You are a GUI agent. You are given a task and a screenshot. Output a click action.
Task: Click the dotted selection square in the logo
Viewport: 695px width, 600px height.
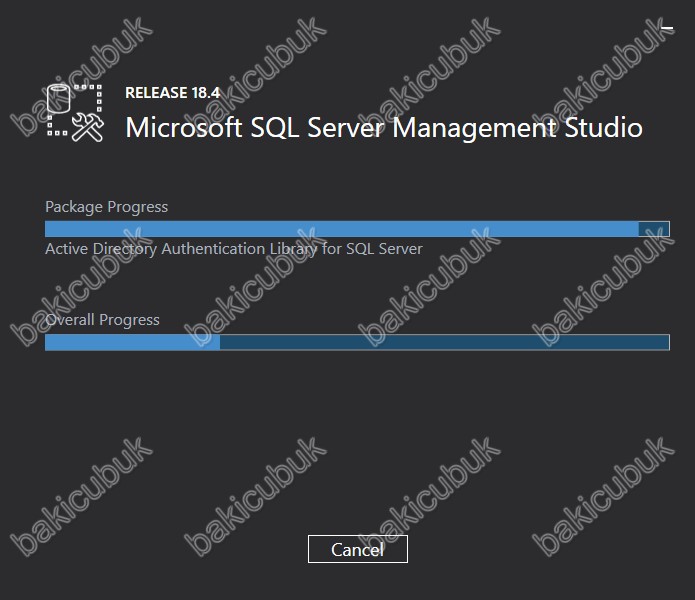coord(74,109)
